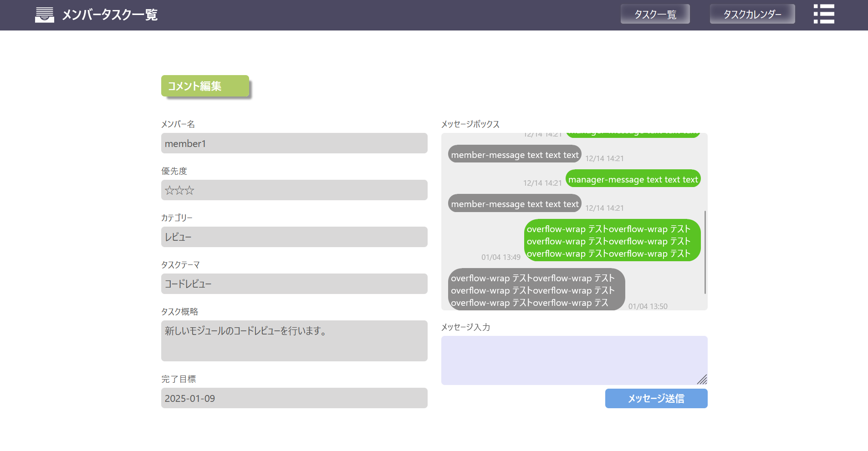Image resolution: width=868 pixels, height=451 pixels.
Task: Click the 完了目標 date field 2025-01-09
Action: tap(294, 398)
